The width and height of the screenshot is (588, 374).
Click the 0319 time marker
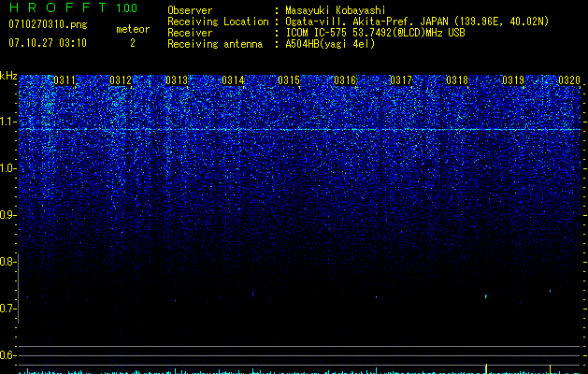click(x=513, y=80)
